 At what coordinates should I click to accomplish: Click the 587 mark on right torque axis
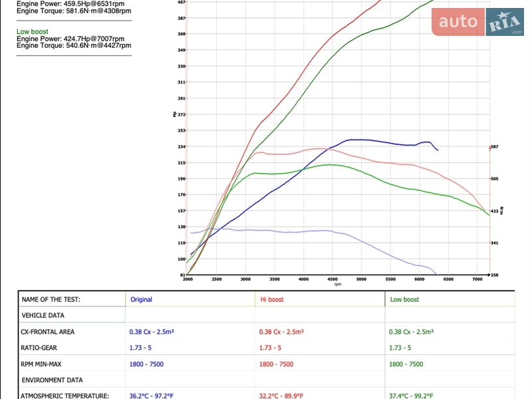[495, 147]
